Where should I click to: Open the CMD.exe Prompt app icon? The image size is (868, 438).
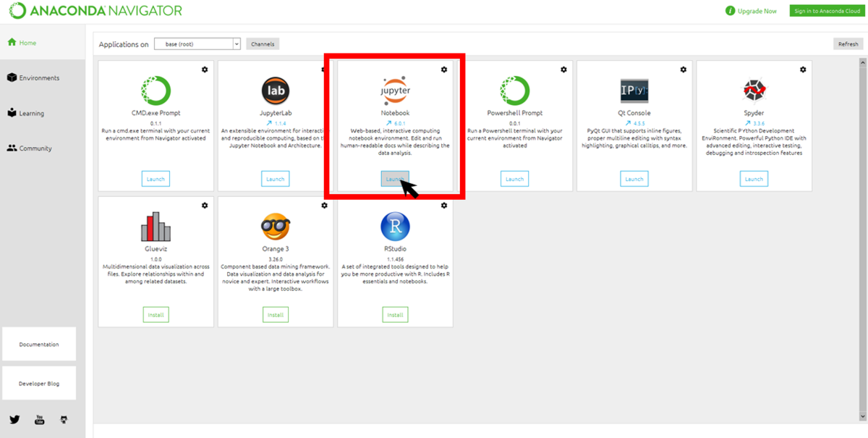pyautogui.click(x=156, y=90)
